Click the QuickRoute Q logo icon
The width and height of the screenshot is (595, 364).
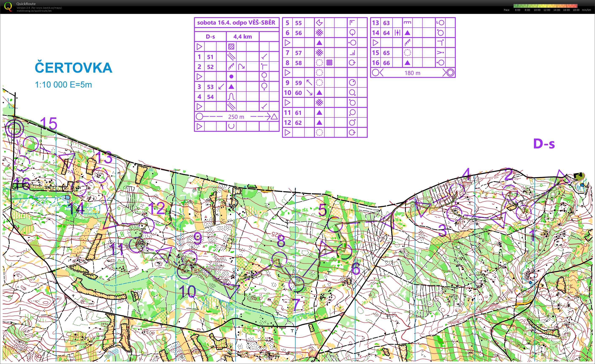click(x=8, y=6)
